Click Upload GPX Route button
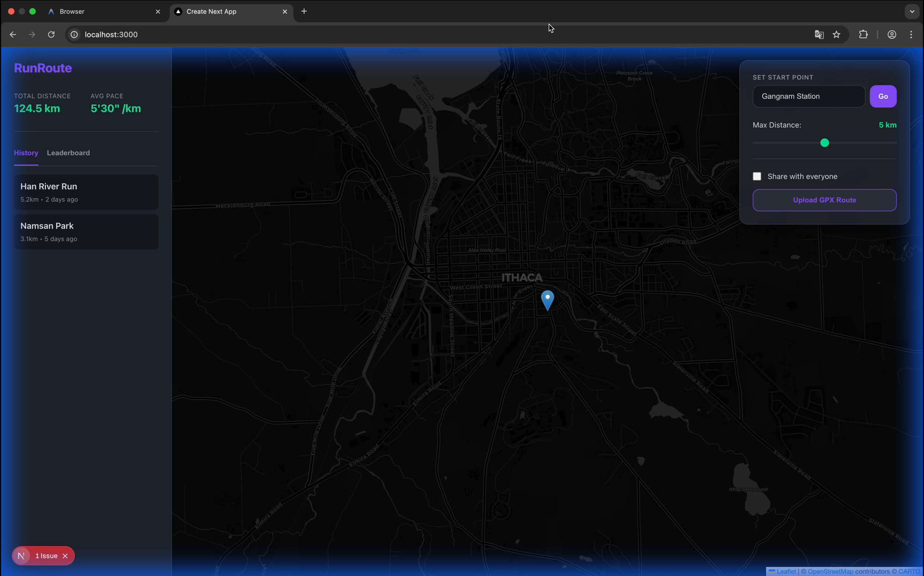Screen dimensions: 924x576 pos(824,200)
